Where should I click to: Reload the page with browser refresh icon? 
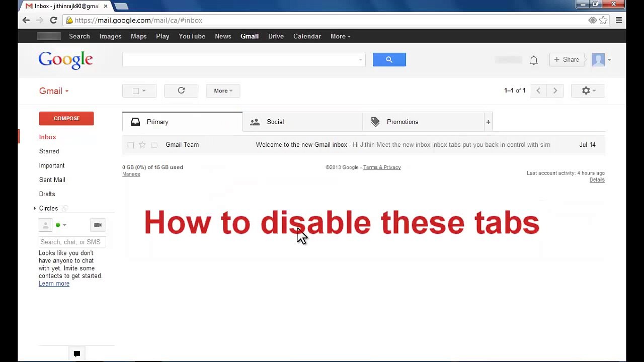coord(53,20)
